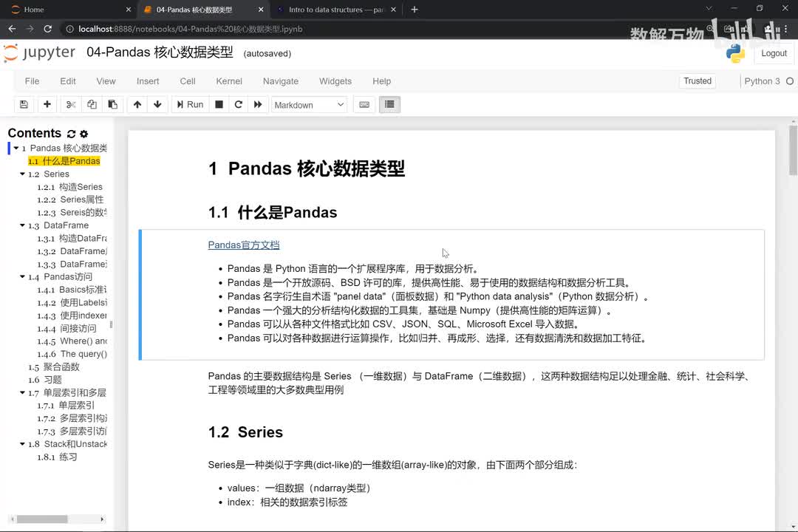The width and height of the screenshot is (798, 532).
Task: Collapse 1.3 DataFrame in Contents tree
Action: pyautogui.click(x=22, y=225)
